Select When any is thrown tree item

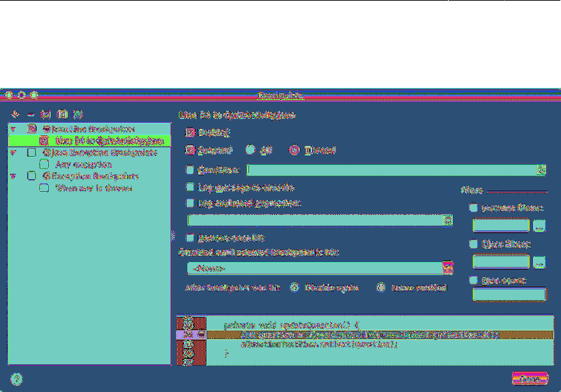94,189
